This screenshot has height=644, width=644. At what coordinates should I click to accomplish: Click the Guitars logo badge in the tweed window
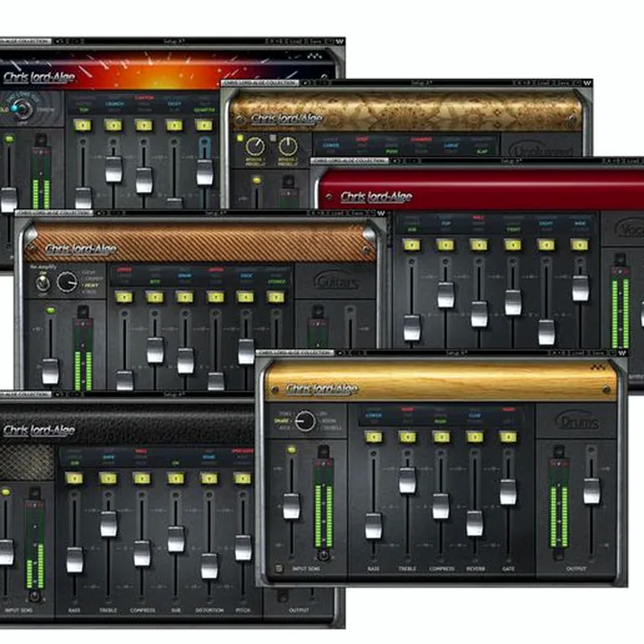point(337,282)
